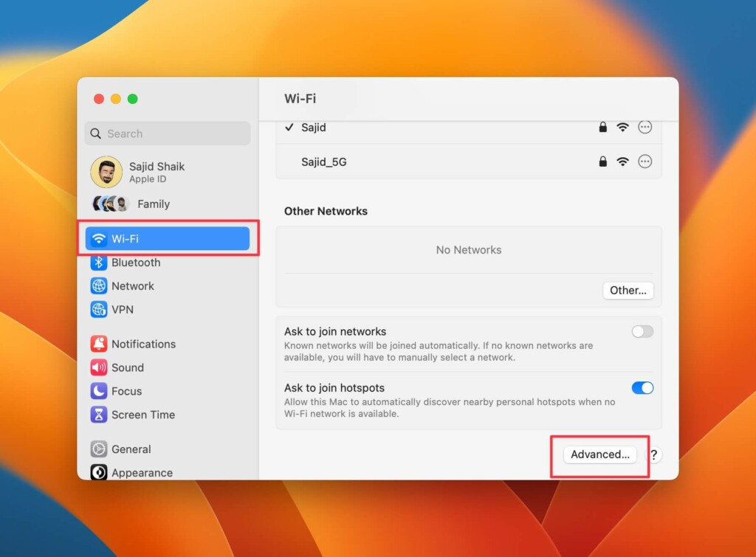This screenshot has width=756, height=557.
Task: Open Family sharing avatars
Action: coord(111,204)
